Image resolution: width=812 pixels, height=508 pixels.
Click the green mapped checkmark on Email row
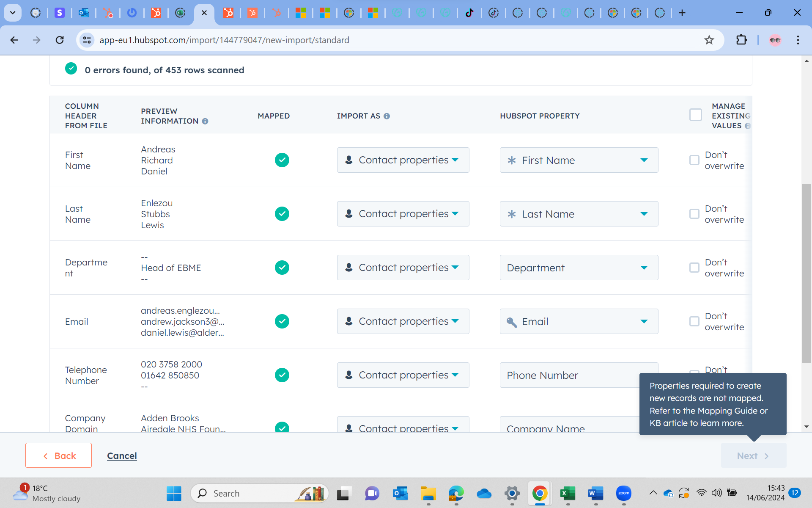(x=282, y=321)
